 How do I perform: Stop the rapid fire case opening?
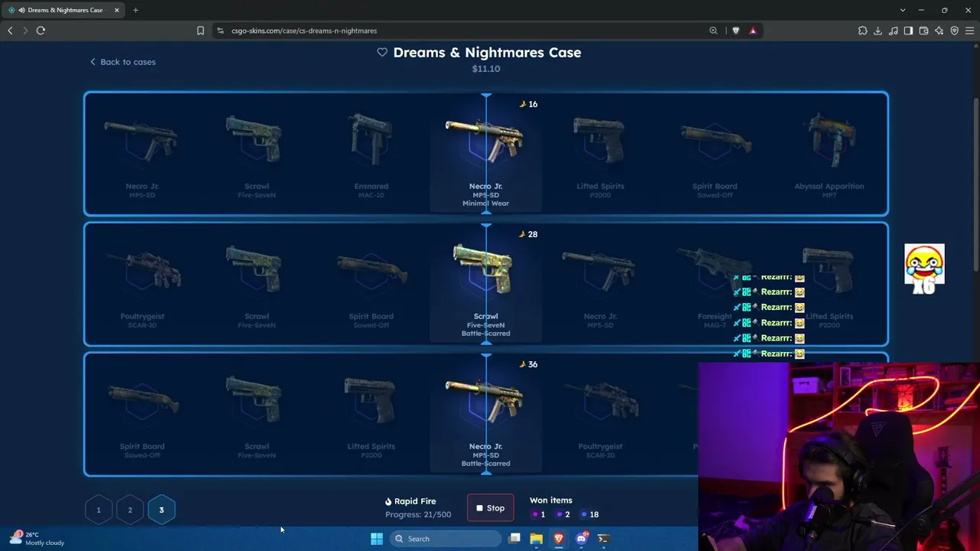click(x=491, y=508)
